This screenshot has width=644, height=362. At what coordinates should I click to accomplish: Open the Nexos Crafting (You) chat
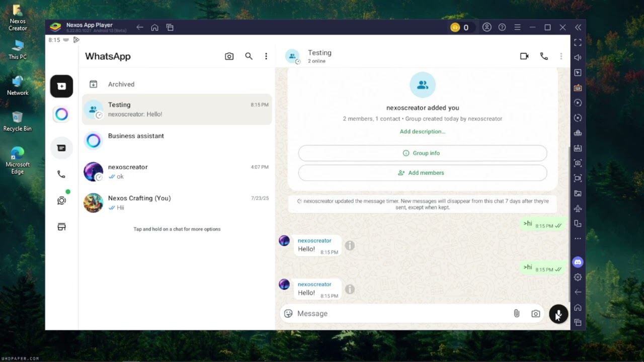click(x=177, y=203)
